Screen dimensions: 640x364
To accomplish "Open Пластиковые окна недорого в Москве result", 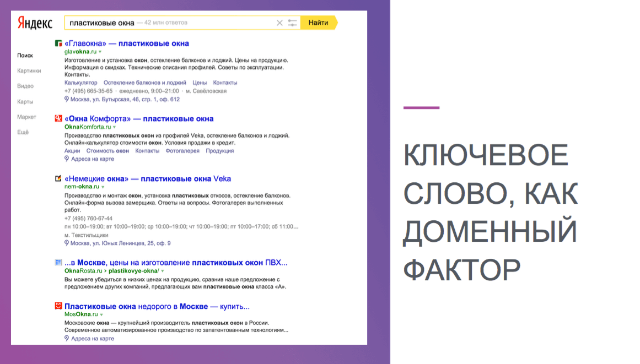I will 157,306.
